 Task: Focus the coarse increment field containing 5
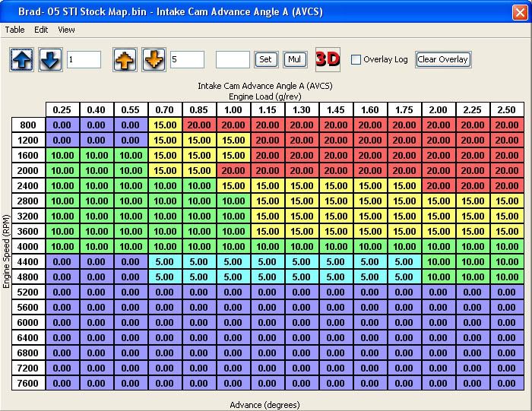tap(186, 59)
